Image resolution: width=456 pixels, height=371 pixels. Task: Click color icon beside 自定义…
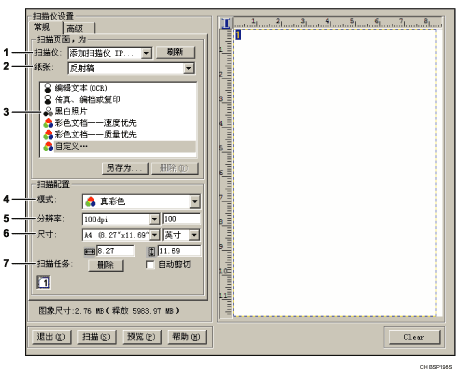[48, 146]
